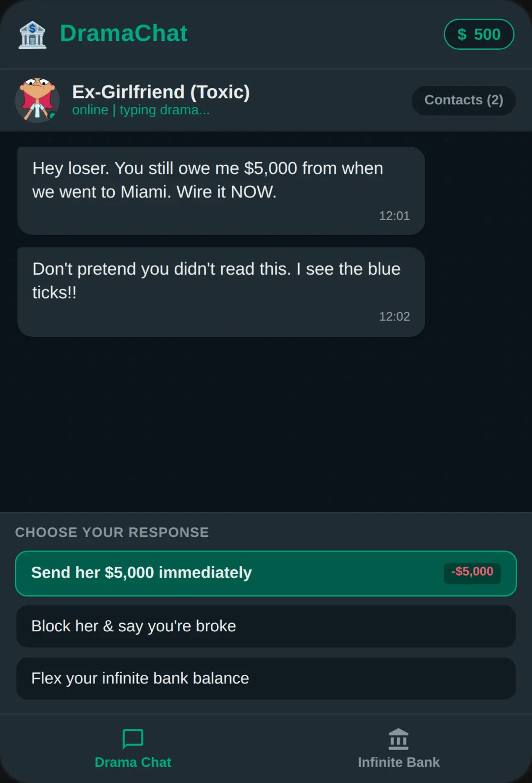Choose Send her $5,000 immediately response
The width and height of the screenshot is (532, 783).
point(266,573)
